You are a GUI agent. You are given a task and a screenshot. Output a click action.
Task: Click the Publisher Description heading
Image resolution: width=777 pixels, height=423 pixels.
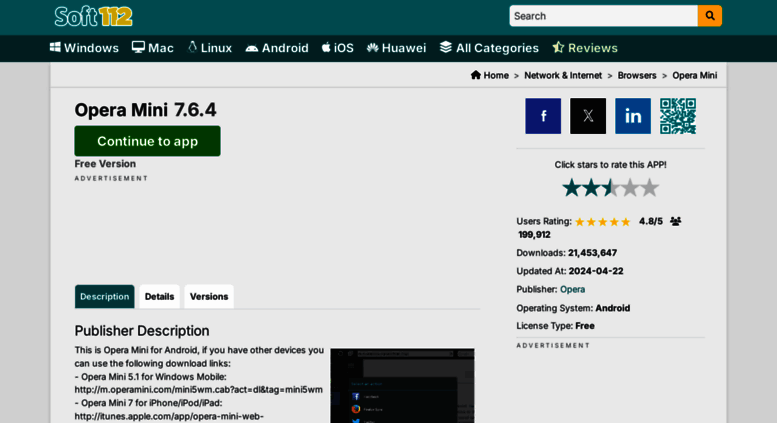coord(142,331)
